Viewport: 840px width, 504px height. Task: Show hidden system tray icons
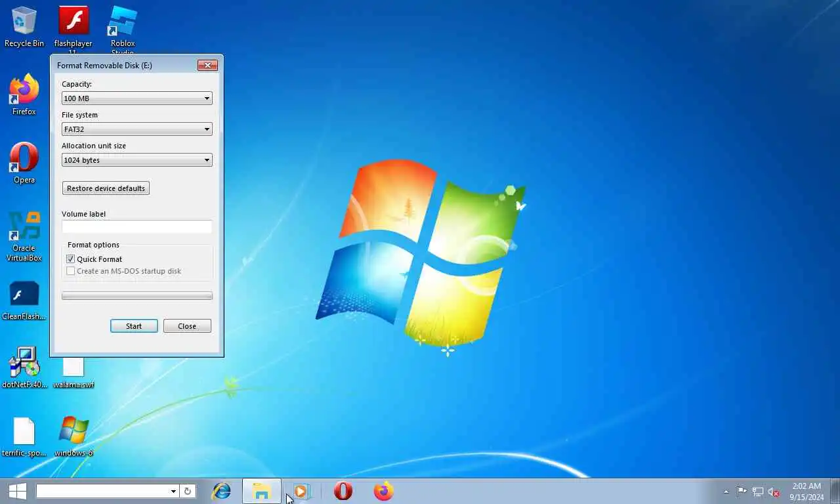[726, 492]
